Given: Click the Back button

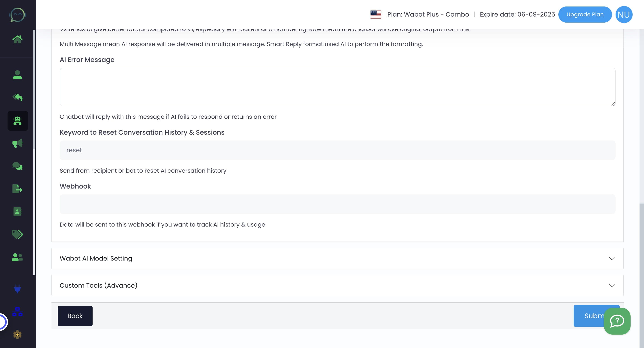Looking at the screenshot, I should 75,316.
